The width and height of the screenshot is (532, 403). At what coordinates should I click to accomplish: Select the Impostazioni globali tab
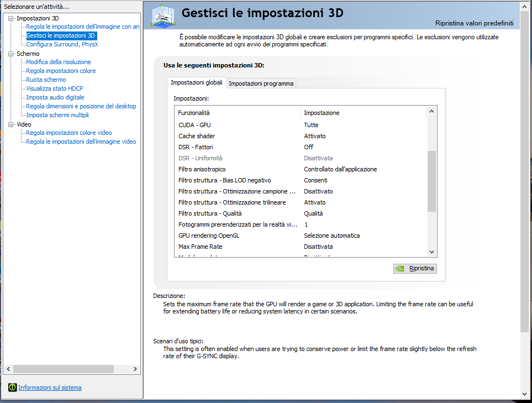click(197, 82)
